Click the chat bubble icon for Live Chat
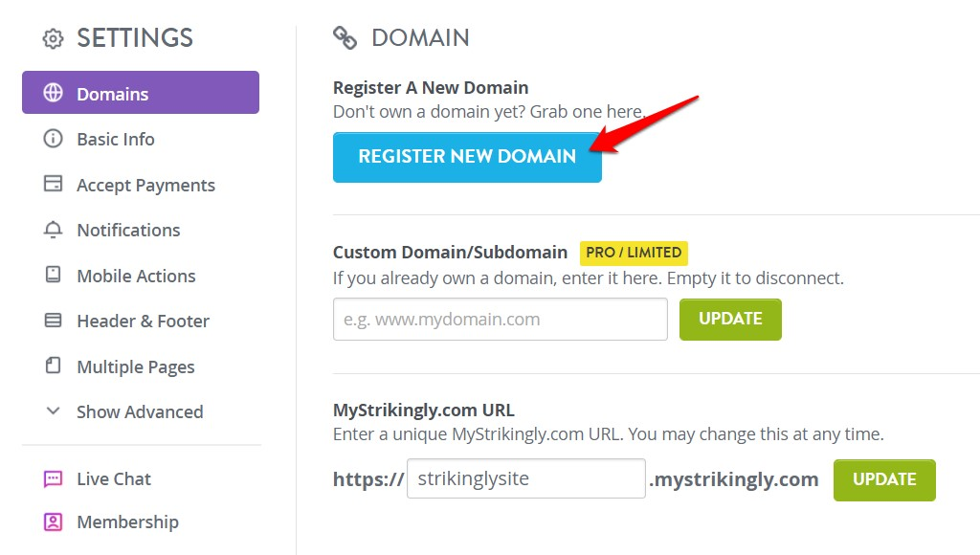Screen dimensions: 980x555 coord(55,478)
